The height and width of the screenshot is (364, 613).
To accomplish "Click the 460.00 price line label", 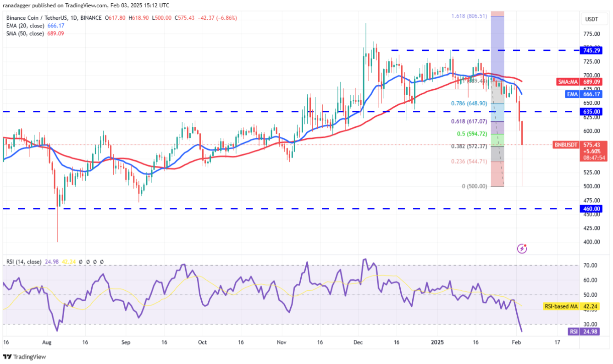I will click(x=591, y=208).
